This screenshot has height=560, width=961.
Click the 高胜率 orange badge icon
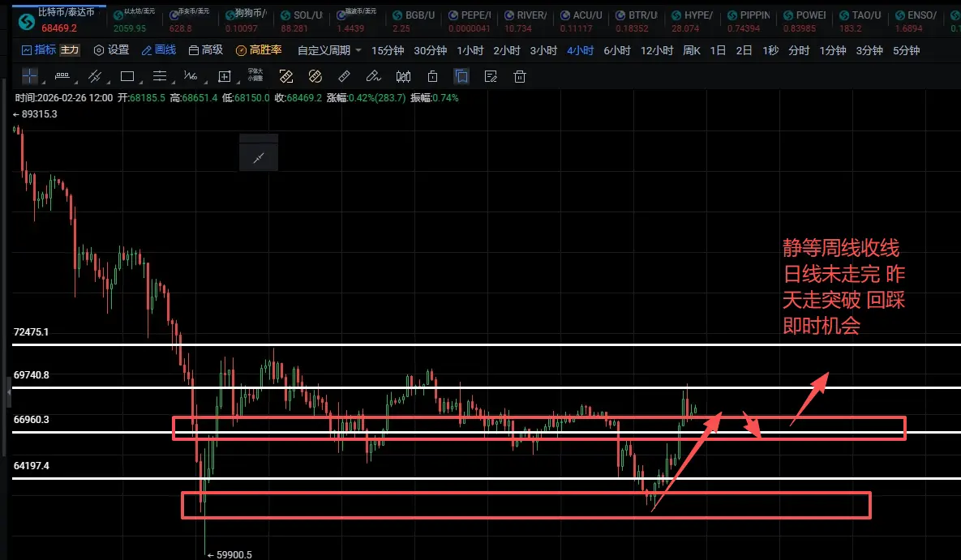pos(241,50)
